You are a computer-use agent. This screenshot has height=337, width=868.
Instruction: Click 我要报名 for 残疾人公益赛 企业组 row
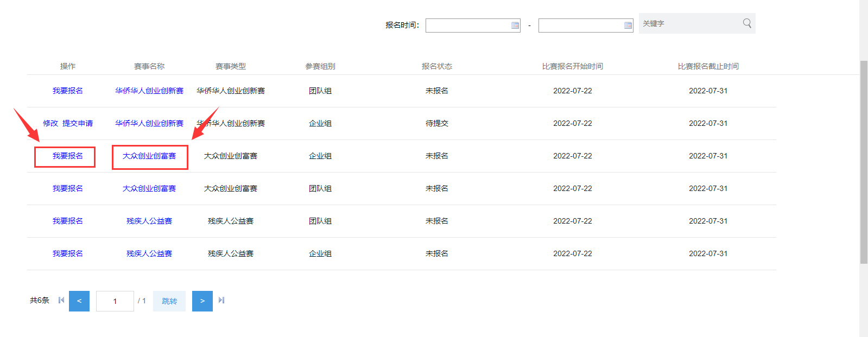coord(68,253)
